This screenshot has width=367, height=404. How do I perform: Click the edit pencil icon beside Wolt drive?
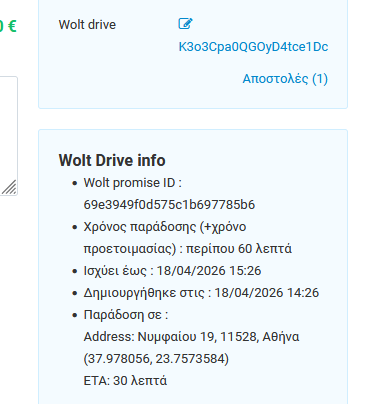coord(185,24)
